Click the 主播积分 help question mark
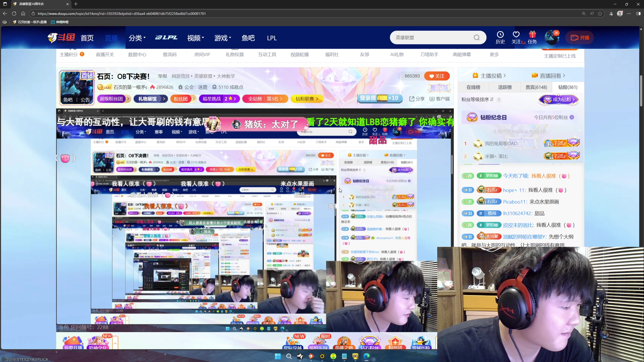644x362 pixels. pyautogui.click(x=82, y=54)
